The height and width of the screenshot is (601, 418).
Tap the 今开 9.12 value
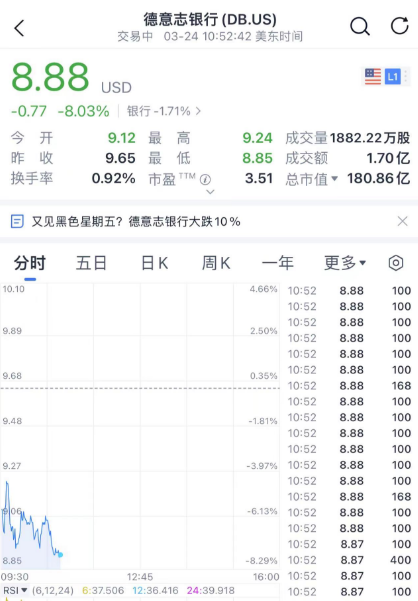click(x=121, y=138)
